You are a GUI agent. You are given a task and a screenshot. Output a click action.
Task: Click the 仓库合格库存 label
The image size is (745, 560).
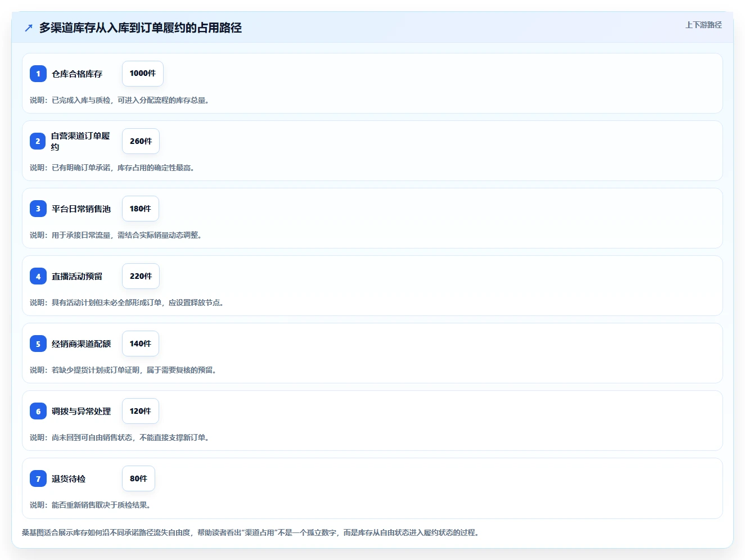pos(77,74)
